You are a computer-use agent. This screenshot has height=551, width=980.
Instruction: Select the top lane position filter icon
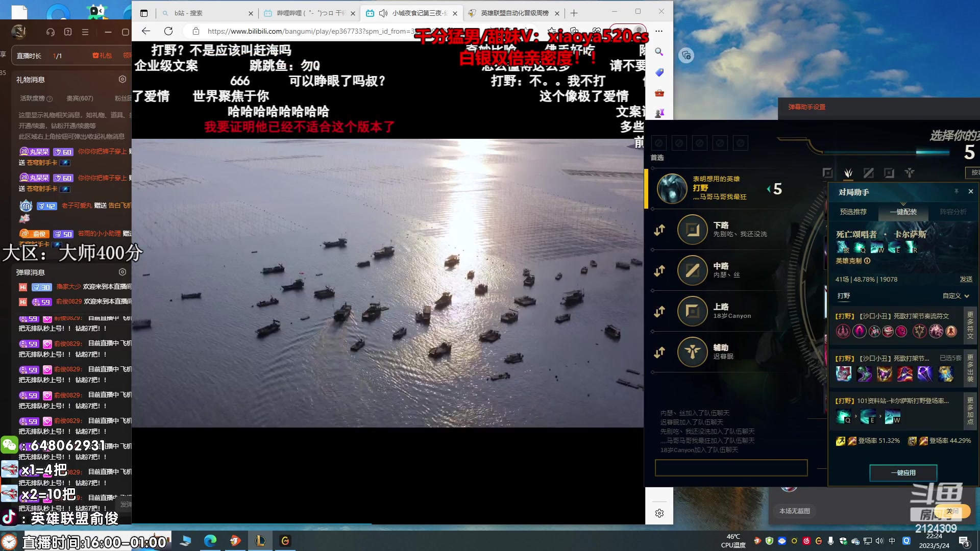[827, 173]
